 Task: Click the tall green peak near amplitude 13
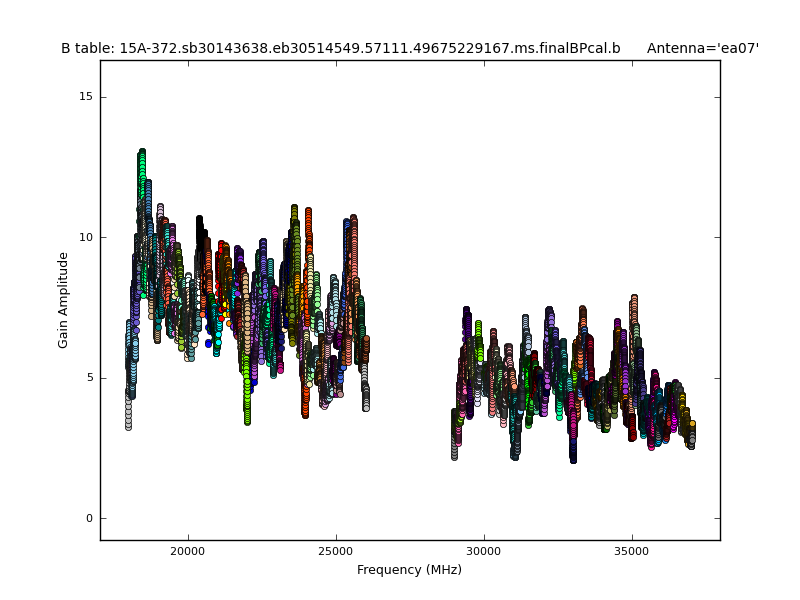[x=142, y=160]
